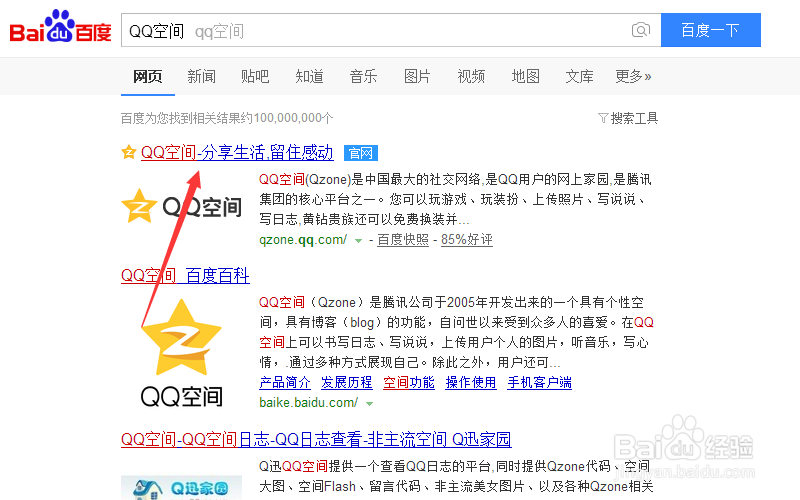The width and height of the screenshot is (800, 500).
Task: Open the 操作使用 sublink
Action: tap(470, 383)
